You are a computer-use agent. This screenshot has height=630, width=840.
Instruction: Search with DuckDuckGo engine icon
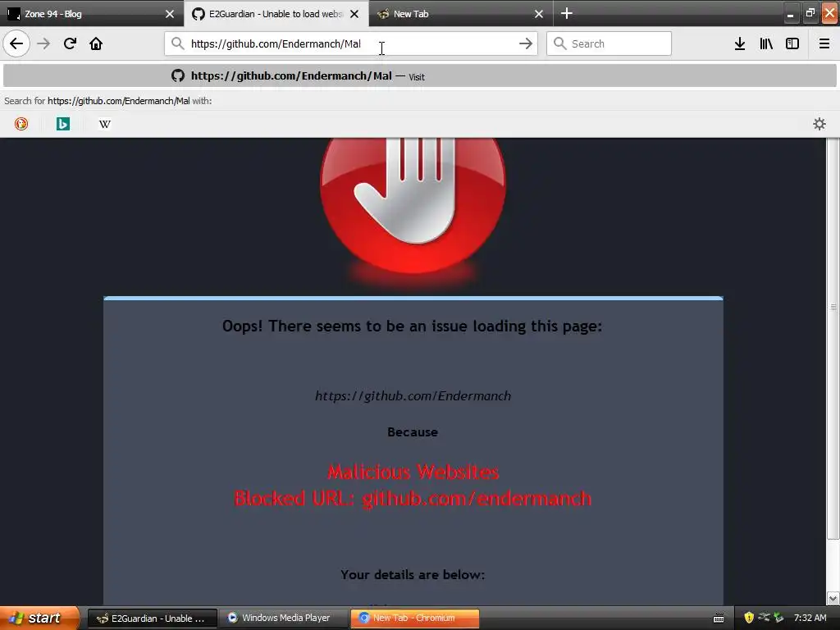[x=21, y=124]
